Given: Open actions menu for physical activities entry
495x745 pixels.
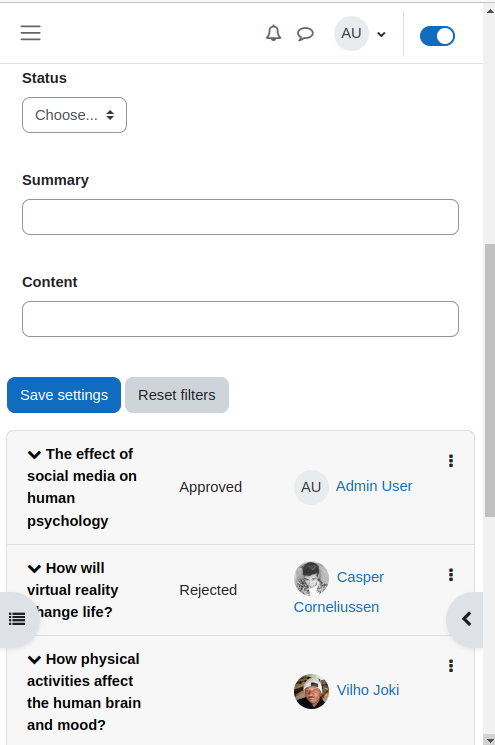Looking at the screenshot, I should pos(451,666).
